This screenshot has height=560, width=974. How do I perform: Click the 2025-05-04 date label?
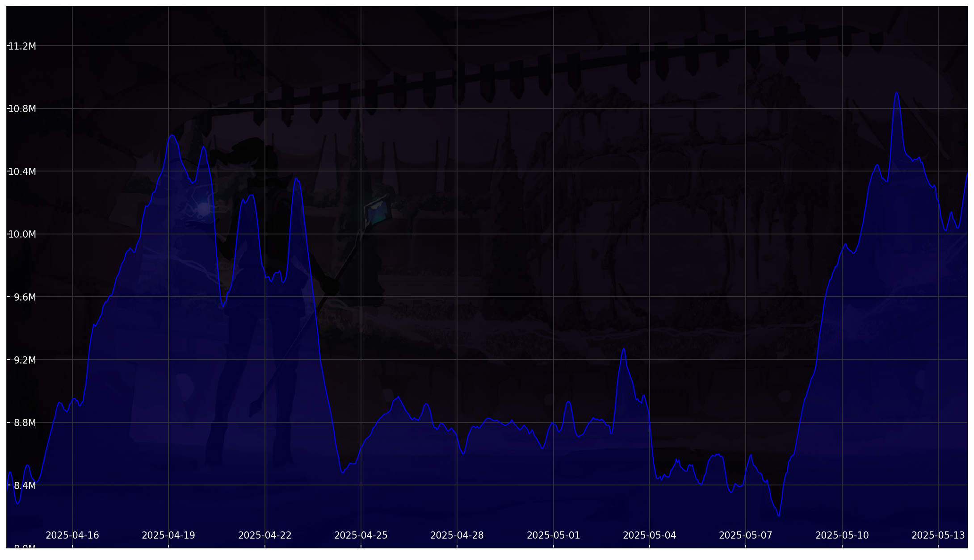coord(650,535)
